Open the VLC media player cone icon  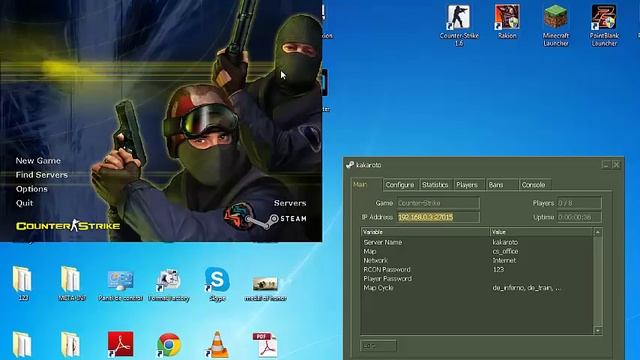217,345
